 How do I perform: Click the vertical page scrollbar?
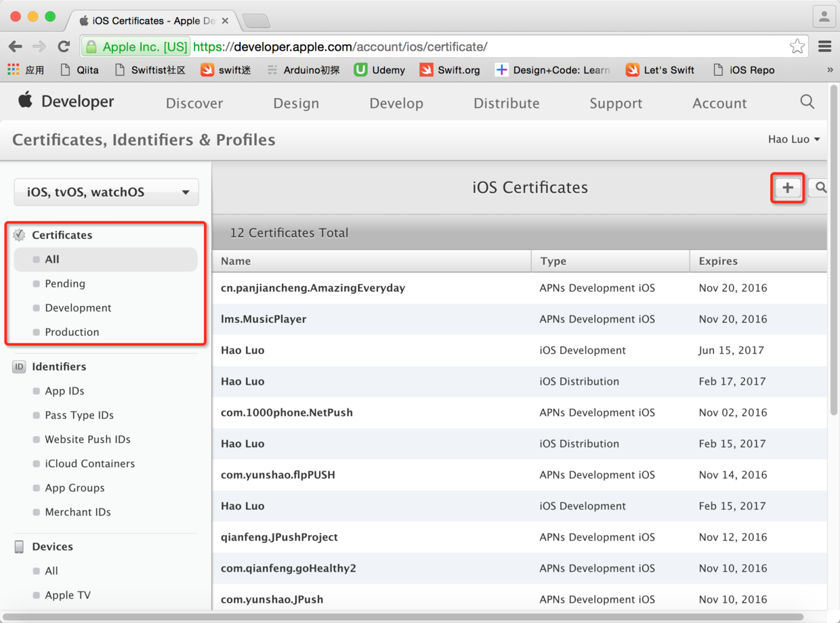[x=834, y=251]
